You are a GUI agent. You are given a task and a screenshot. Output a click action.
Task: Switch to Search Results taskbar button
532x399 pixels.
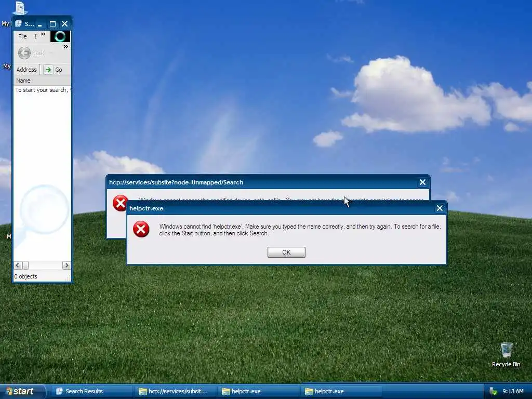[91, 391]
